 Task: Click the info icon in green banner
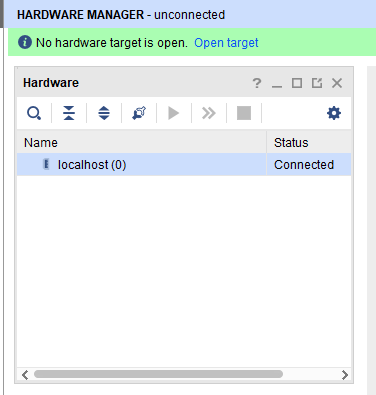tap(25, 43)
